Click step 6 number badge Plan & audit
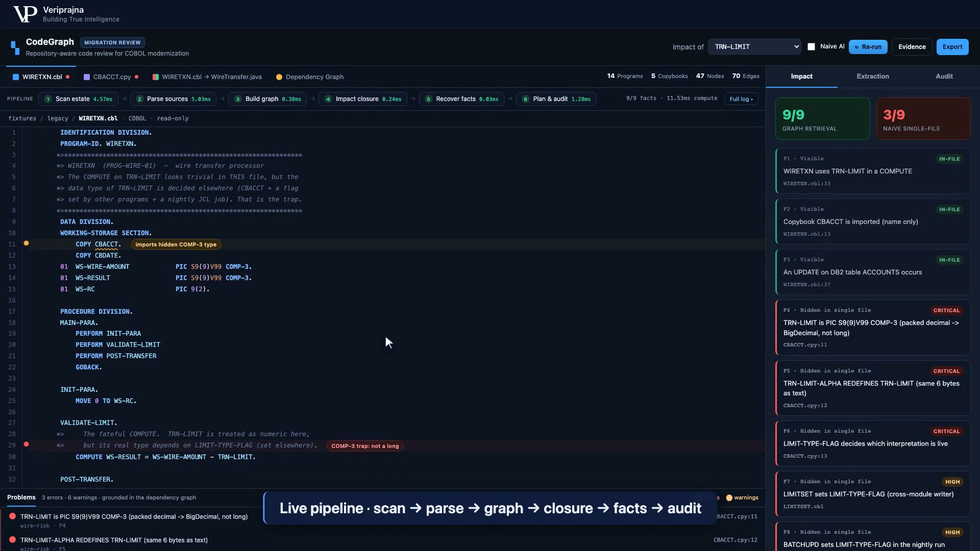 [526, 99]
